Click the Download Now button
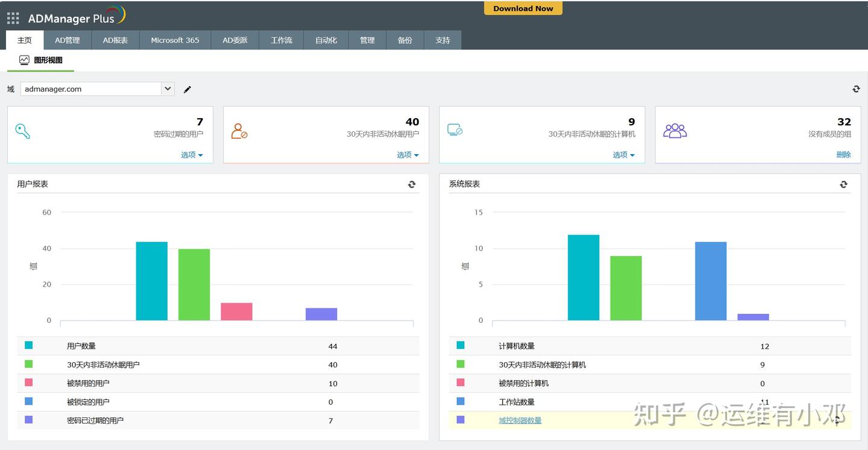868x450 pixels. [523, 8]
